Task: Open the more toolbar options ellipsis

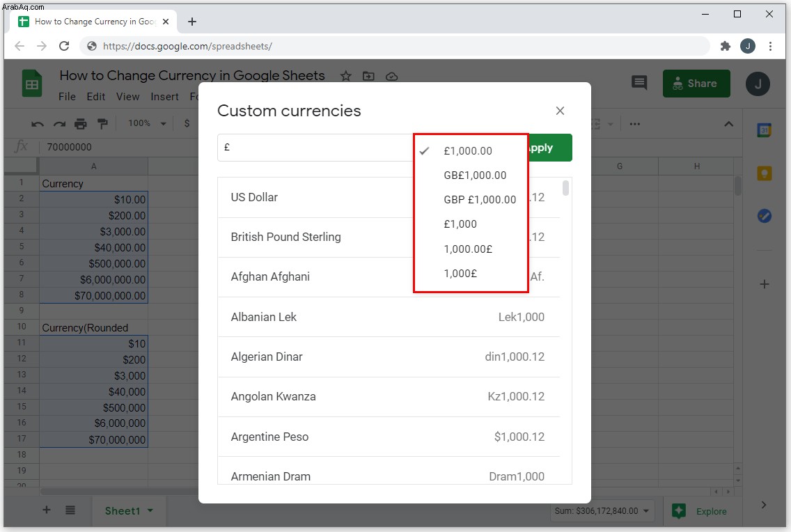Action: (x=634, y=124)
